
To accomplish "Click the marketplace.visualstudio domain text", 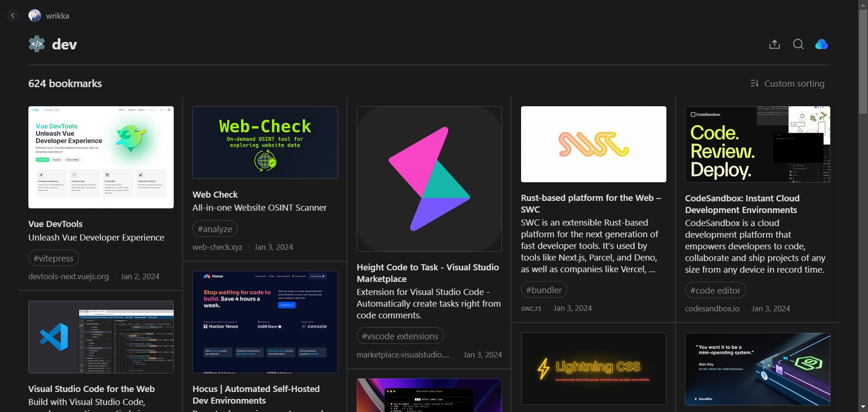I will [403, 355].
